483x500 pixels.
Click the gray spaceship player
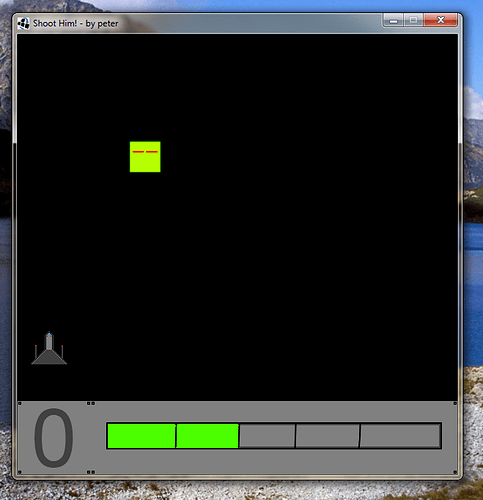click(49, 348)
